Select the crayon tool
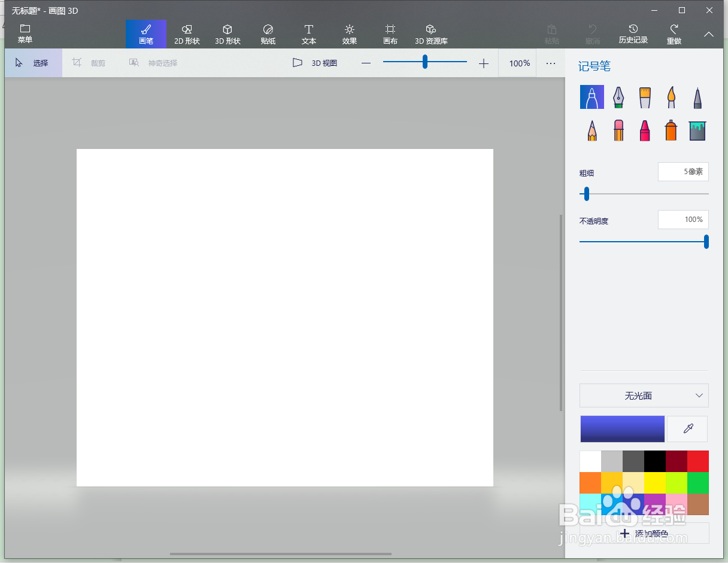The image size is (728, 563). click(645, 130)
